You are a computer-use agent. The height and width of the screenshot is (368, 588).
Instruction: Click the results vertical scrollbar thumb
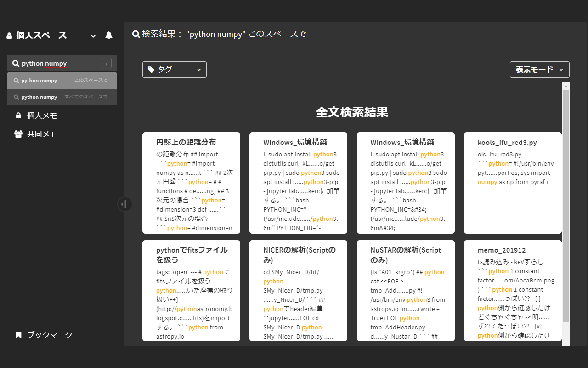[565, 206]
